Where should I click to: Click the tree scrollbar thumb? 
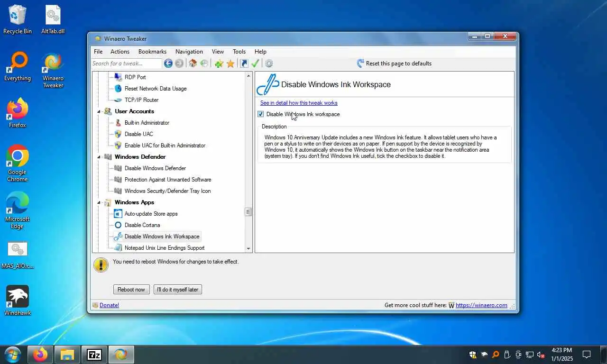click(x=248, y=212)
